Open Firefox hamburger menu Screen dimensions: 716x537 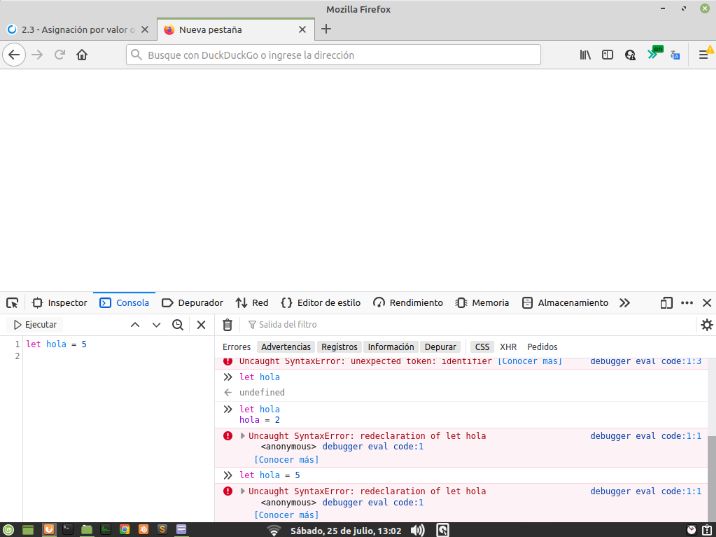tap(703, 55)
